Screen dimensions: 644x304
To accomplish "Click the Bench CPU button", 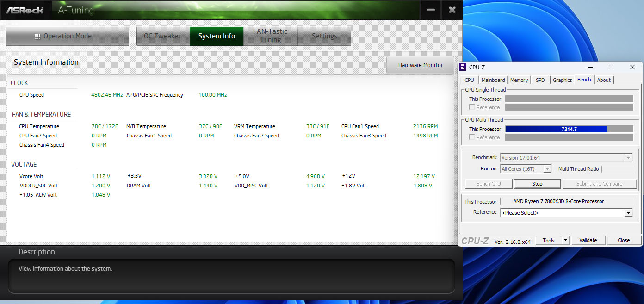I will pos(489,184).
